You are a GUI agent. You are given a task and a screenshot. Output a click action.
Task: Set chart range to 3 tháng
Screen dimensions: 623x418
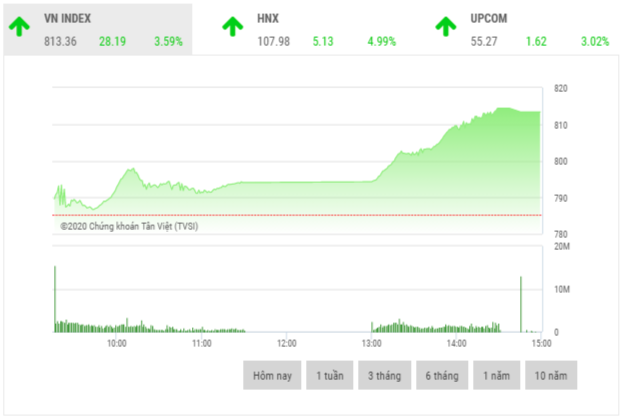tap(385, 375)
